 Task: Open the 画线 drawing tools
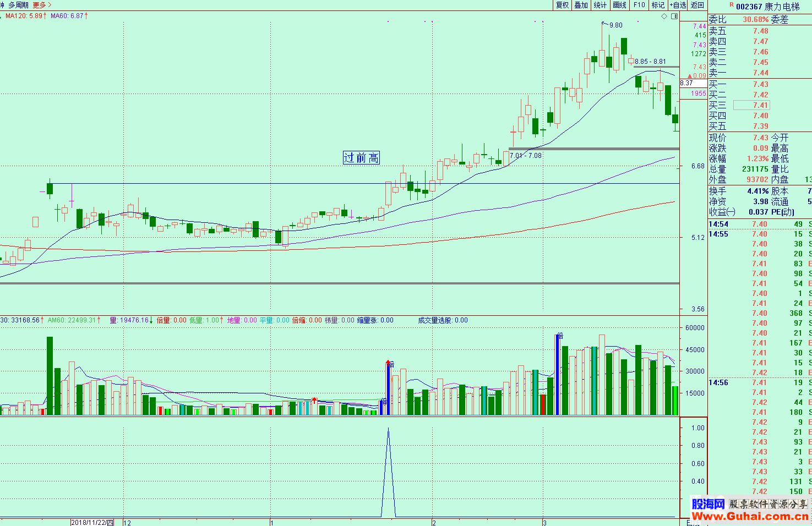pyautogui.click(x=620, y=5)
